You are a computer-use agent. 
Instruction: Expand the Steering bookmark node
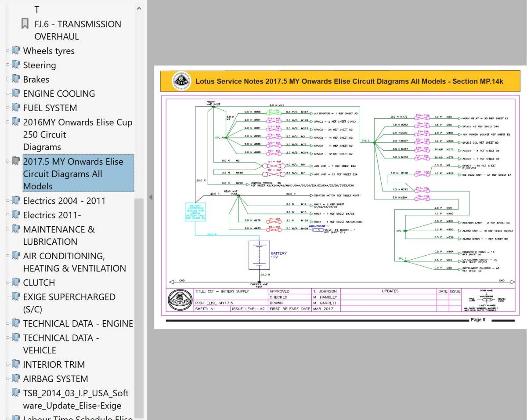7,65
